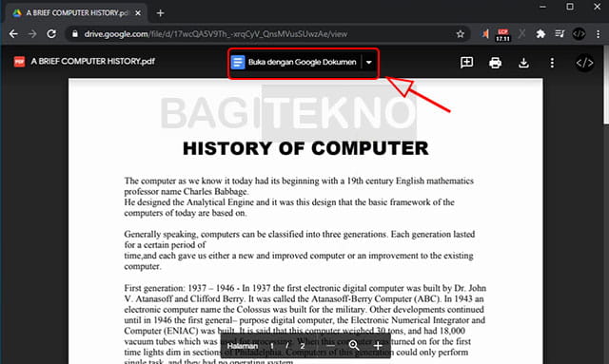Open the media control playlist icon

(x=560, y=34)
